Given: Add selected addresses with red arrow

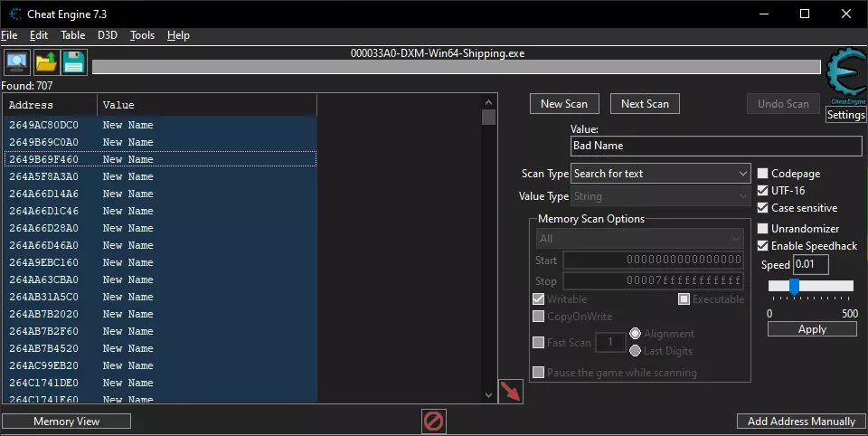Looking at the screenshot, I should [x=510, y=392].
